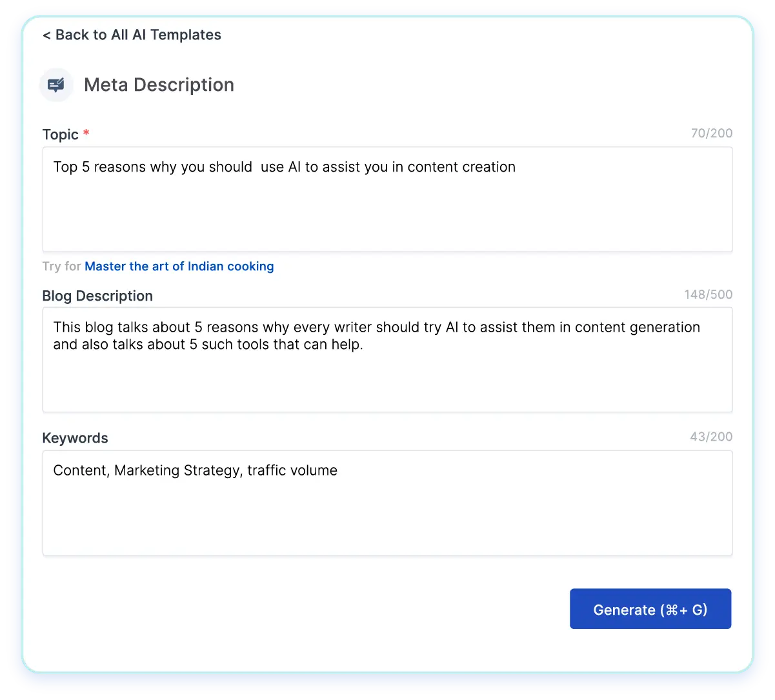The width and height of the screenshot is (775, 700).
Task: Click the Meta Description template icon
Action: 56,85
